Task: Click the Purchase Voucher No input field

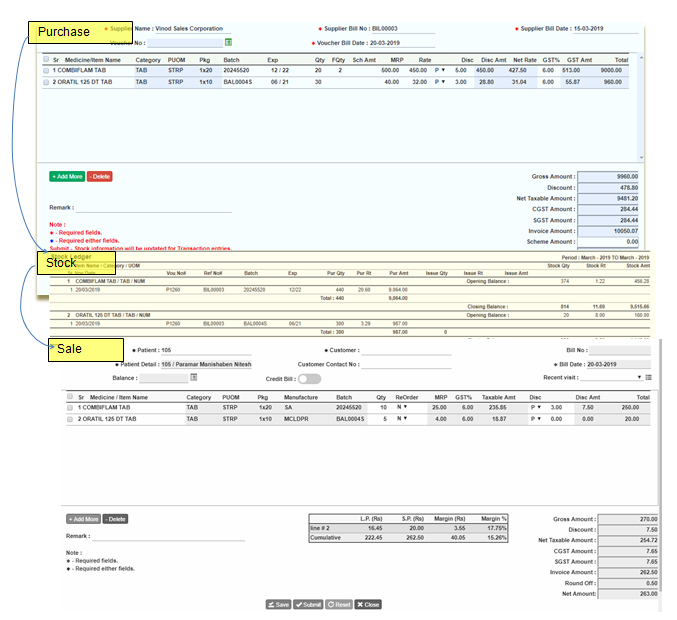Action: [185, 43]
